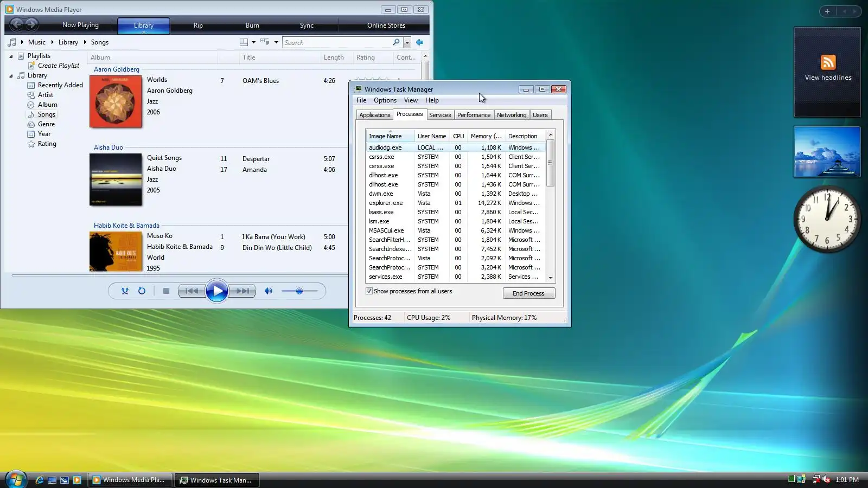Open the search options dropdown arrow
The image size is (868, 488).
tap(407, 42)
